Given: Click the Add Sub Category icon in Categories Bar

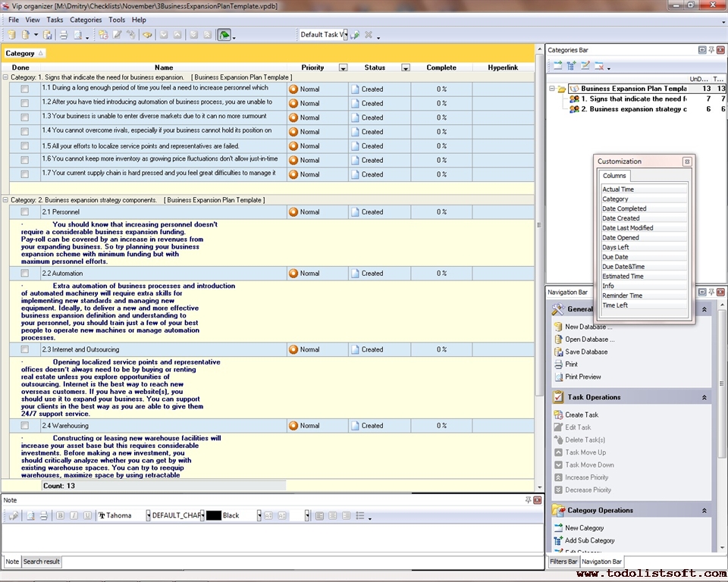Looking at the screenshot, I should click(570, 67).
